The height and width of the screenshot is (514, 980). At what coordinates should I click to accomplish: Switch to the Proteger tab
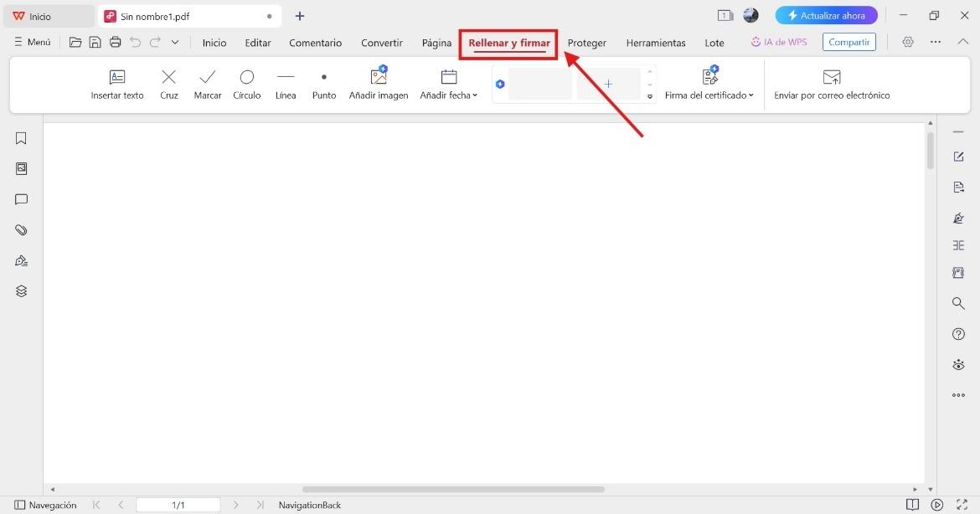click(x=586, y=42)
